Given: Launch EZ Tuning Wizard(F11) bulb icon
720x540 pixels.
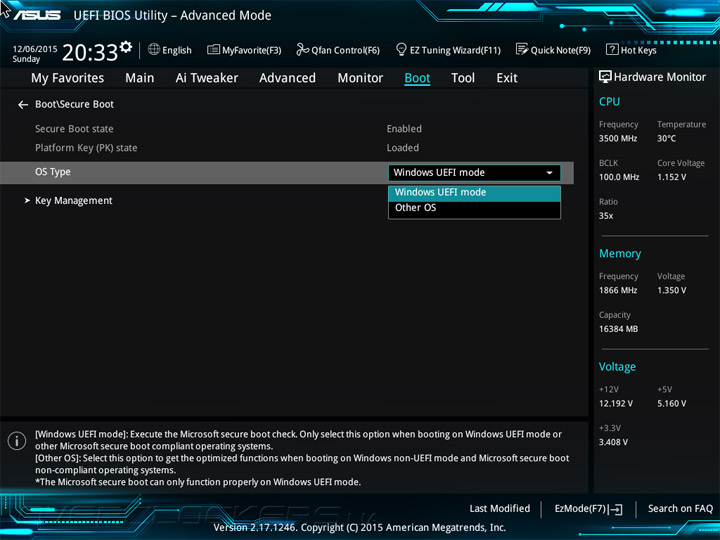Looking at the screenshot, I should tap(401, 50).
